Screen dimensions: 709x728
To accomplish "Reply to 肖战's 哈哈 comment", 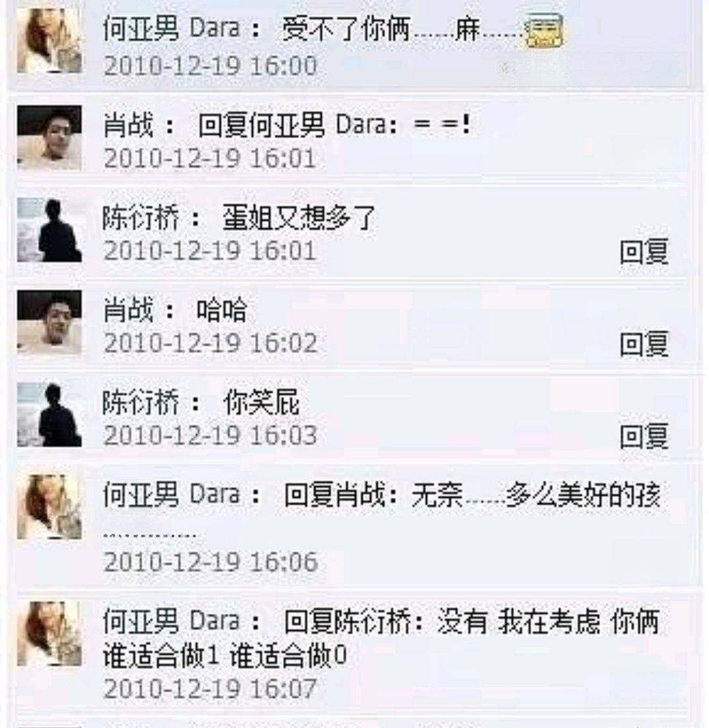I will tap(644, 344).
